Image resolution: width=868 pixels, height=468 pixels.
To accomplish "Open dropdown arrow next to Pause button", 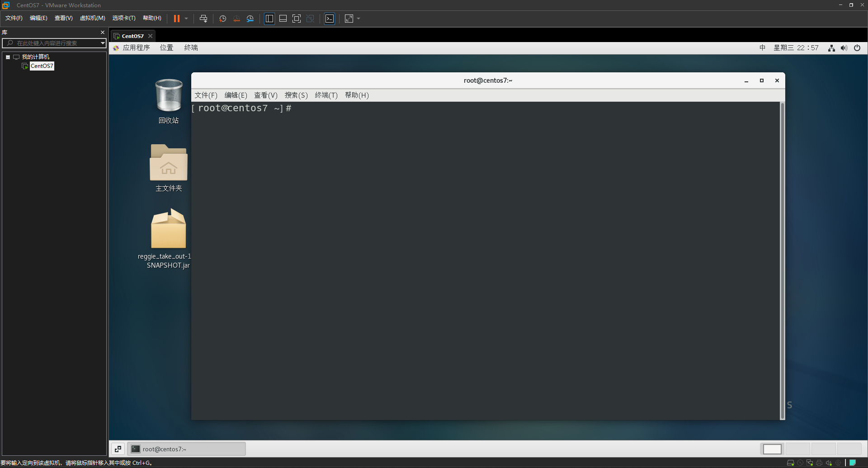I will 186,19.
